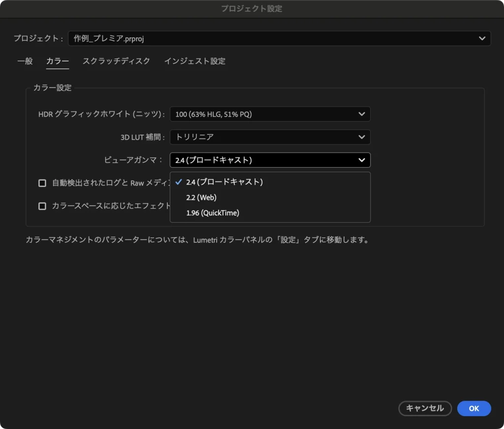This screenshot has width=504, height=429.
Task: Click the ビューアガンマ label
Action: [133, 160]
